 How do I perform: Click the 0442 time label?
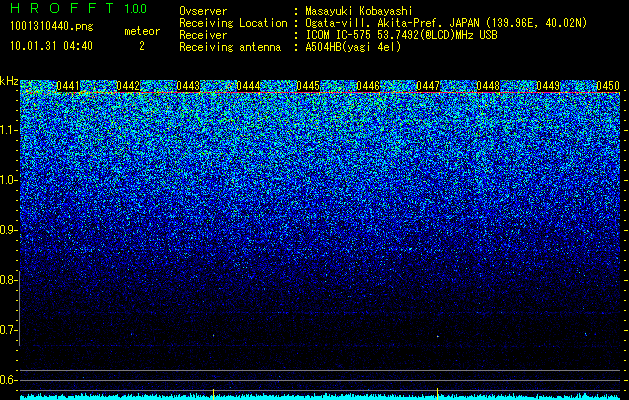[x=128, y=86]
